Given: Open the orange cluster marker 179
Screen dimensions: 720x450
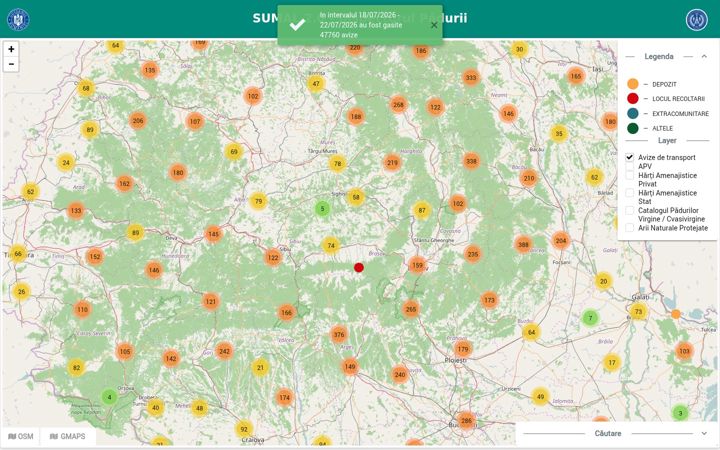Looking at the screenshot, I should (463, 349).
